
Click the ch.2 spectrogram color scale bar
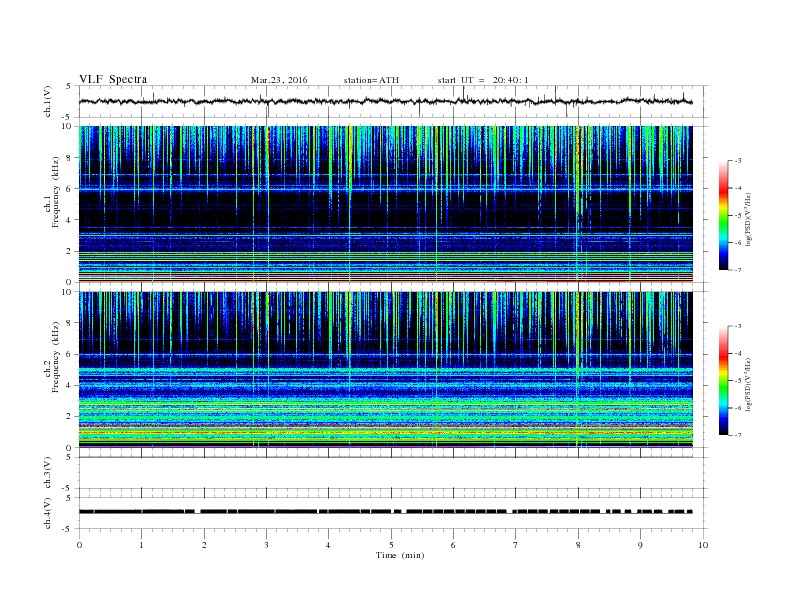coord(724,381)
